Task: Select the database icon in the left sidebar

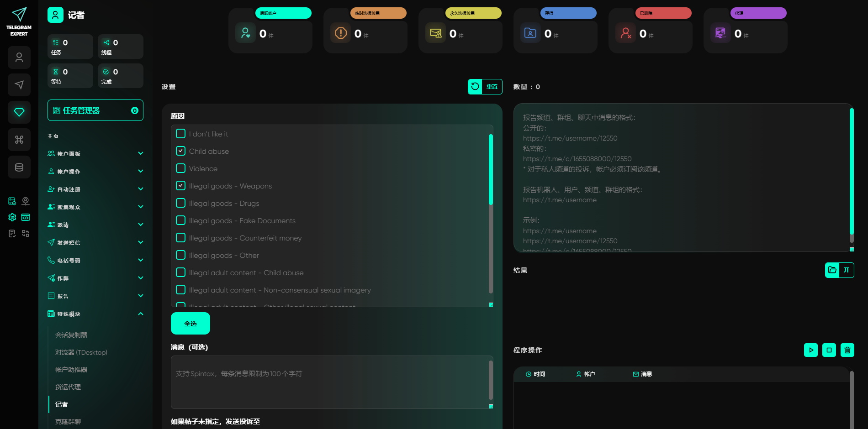Action: click(19, 167)
